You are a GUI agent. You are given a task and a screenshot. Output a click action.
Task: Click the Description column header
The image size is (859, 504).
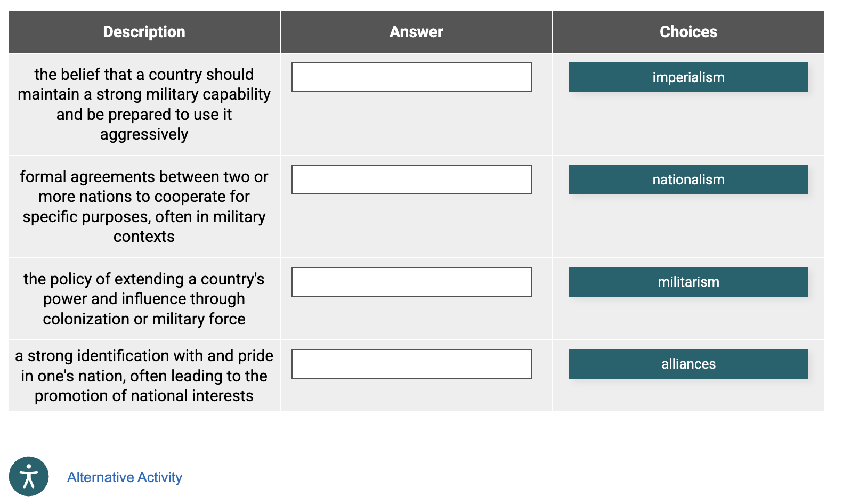[144, 31]
